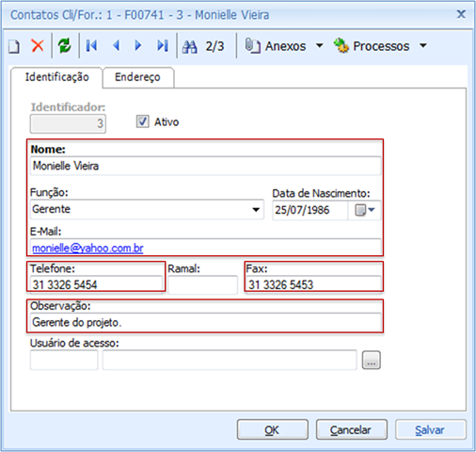Click the new record page icon

[14, 46]
